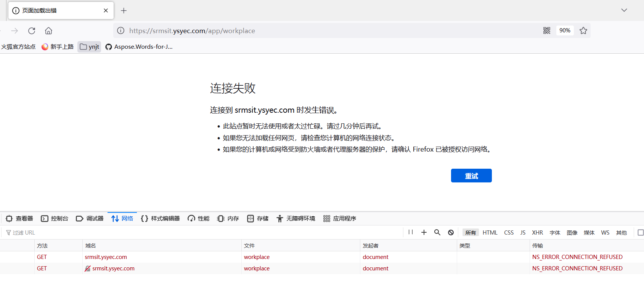Viewport: 644px width, 286px height.
Task: Open the ynjt bookmarks folder
Action: pyautogui.click(x=89, y=47)
